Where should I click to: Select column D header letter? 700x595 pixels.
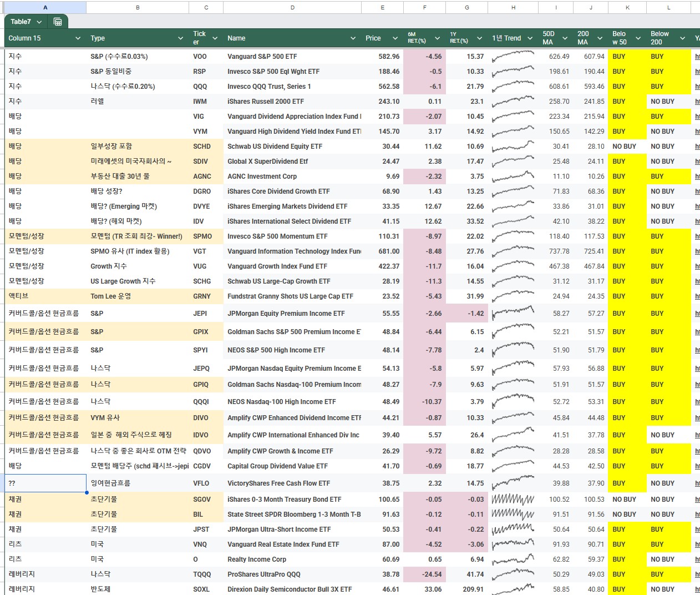292,7
